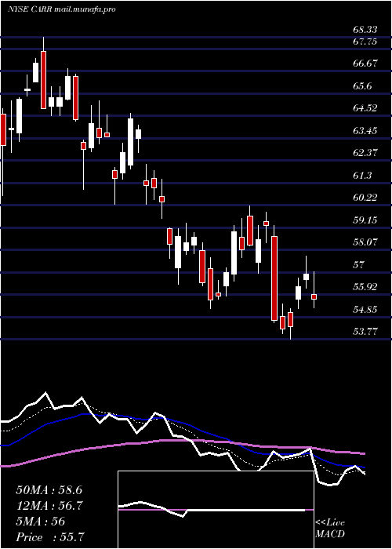Click the 62.37 price axis label
Screen dimensions: 392x549
(365, 153)
